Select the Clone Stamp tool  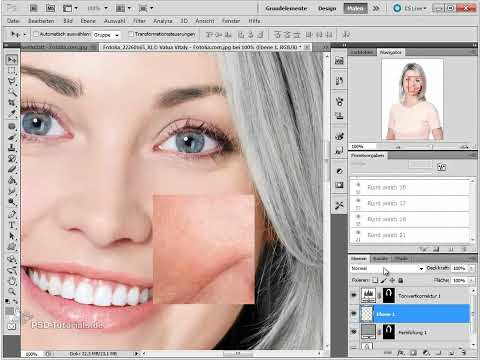click(12, 148)
